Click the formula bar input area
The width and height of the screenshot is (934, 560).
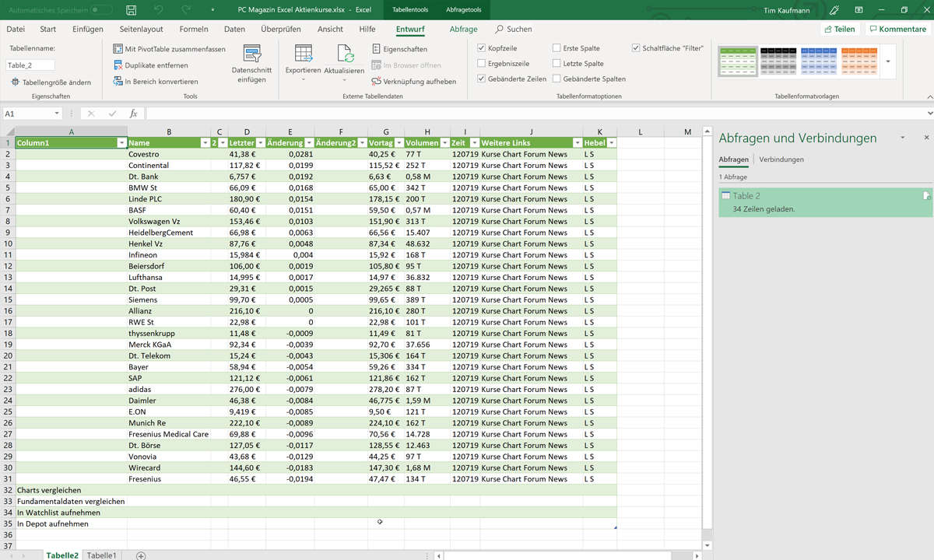[x=537, y=114]
